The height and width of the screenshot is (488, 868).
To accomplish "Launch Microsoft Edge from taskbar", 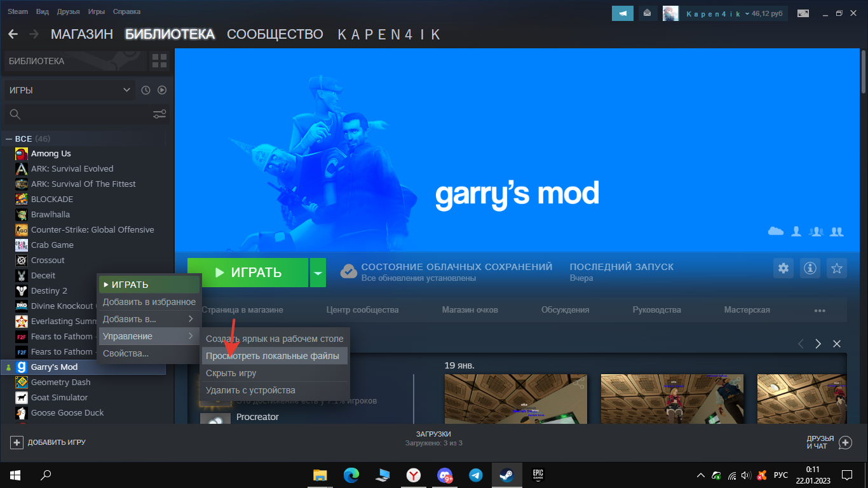I will tap(351, 475).
